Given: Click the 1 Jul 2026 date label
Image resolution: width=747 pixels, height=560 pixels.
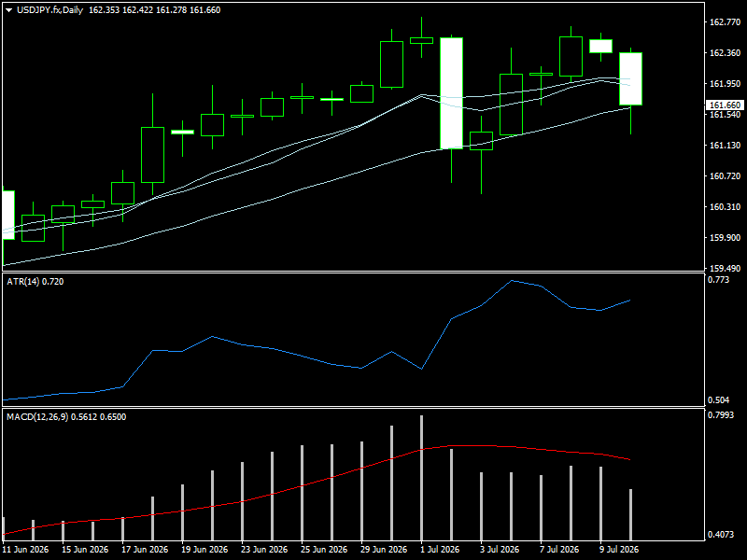Looking at the screenshot, I should [440, 549].
